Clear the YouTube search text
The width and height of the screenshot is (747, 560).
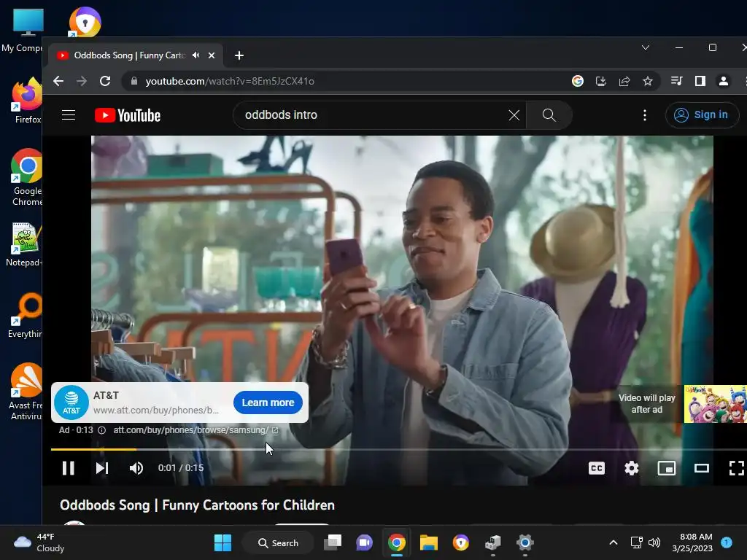[514, 114]
